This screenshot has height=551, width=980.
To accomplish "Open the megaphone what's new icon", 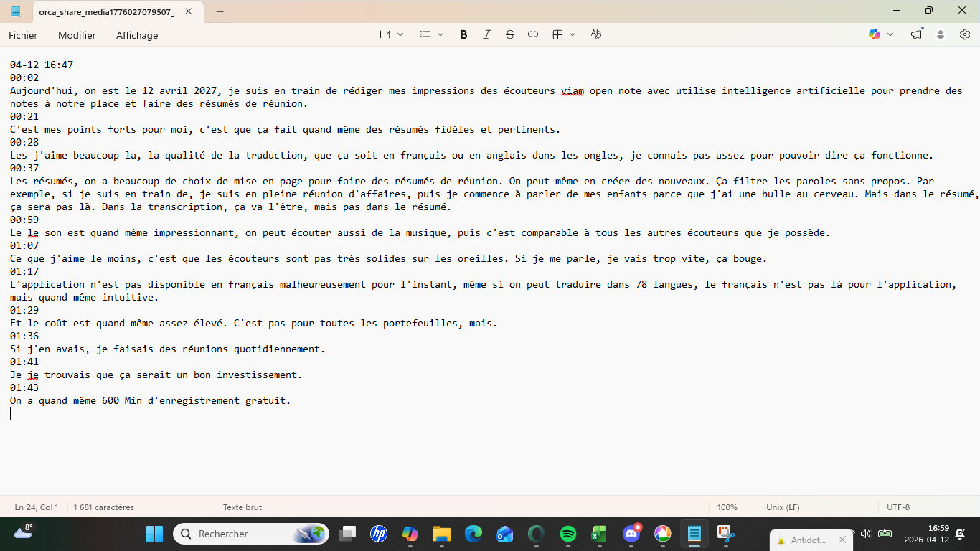I will tap(916, 34).
